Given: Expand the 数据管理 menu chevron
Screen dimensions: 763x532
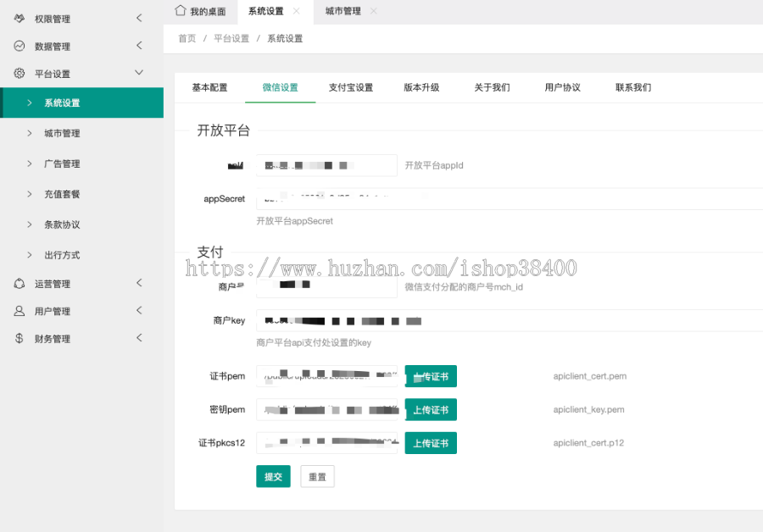Looking at the screenshot, I should [x=139, y=45].
